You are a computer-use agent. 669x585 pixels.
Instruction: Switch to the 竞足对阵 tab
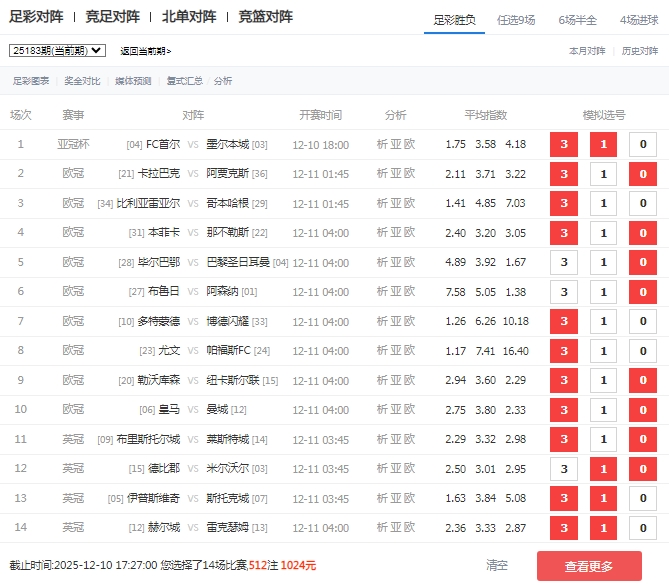(x=112, y=17)
